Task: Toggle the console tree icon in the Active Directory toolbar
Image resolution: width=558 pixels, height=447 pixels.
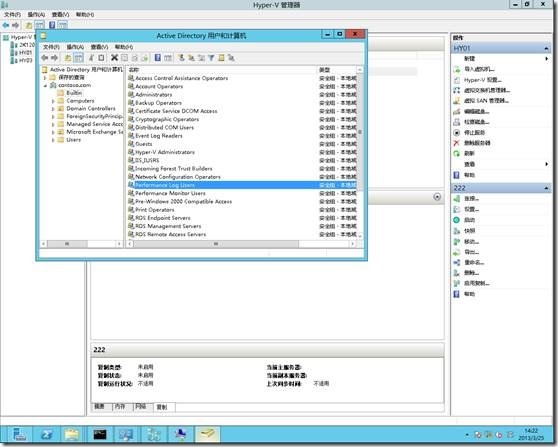Action: point(79,58)
